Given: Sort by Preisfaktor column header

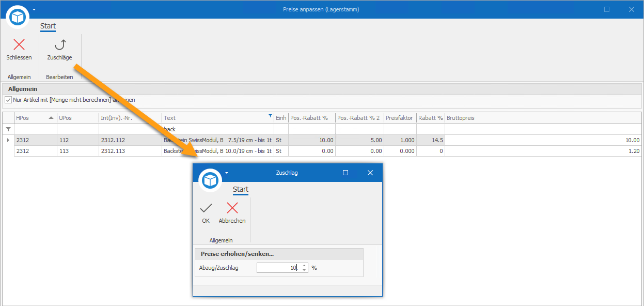Looking at the screenshot, I should (x=400, y=118).
